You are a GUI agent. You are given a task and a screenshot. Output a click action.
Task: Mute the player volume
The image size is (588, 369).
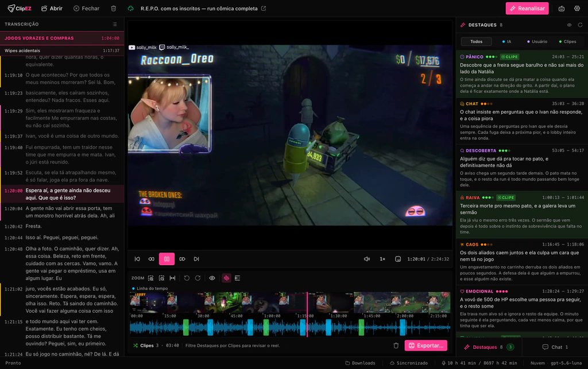367,259
